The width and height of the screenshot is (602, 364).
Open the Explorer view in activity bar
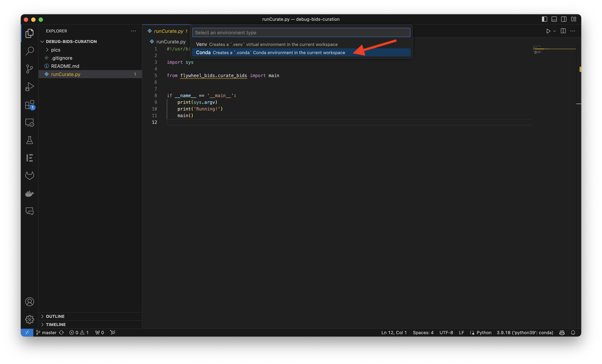click(30, 33)
